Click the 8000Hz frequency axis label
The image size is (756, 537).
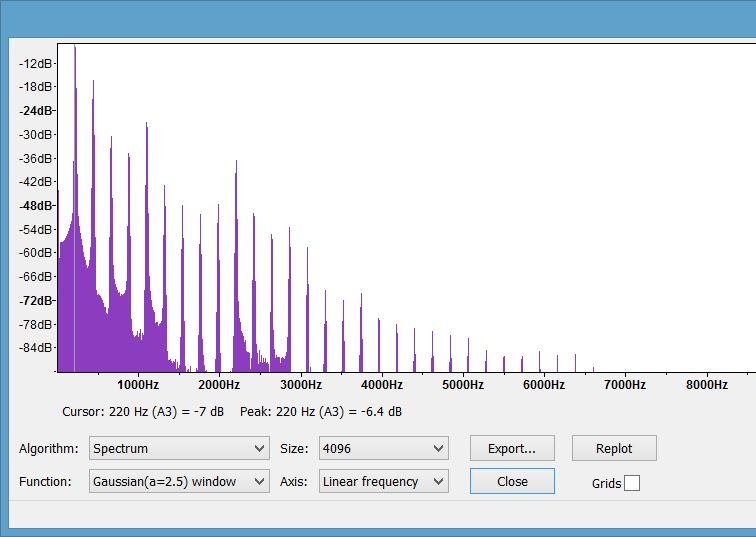(x=705, y=385)
